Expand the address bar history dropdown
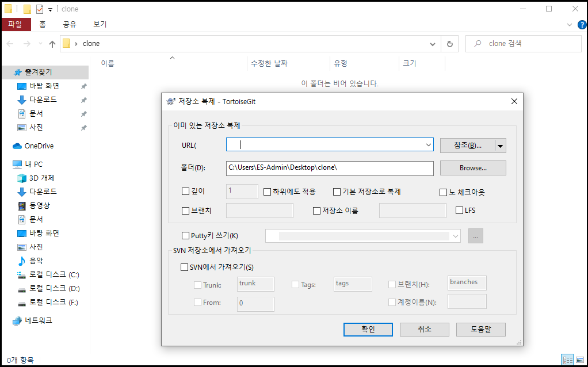Screen dimensions: 588x367 click(433, 44)
